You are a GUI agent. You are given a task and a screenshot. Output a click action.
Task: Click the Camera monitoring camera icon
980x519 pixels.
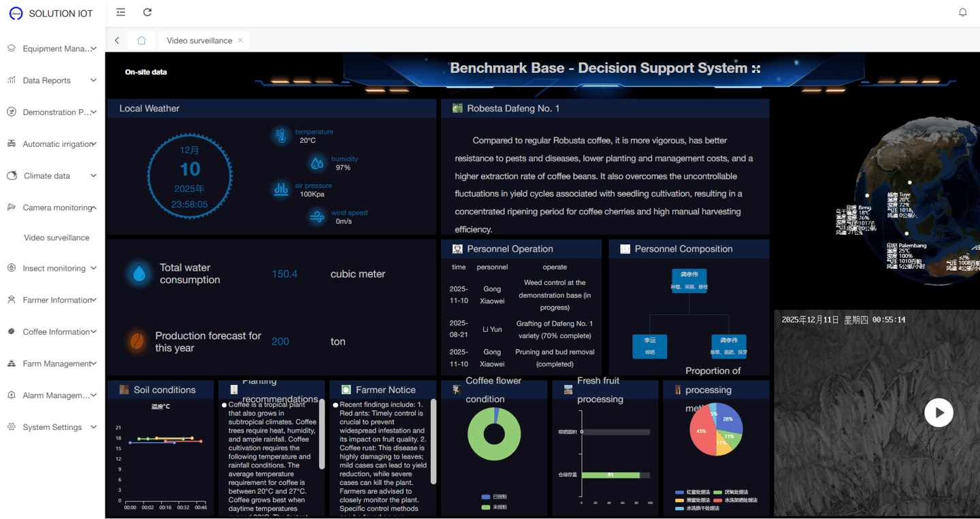pyautogui.click(x=12, y=207)
